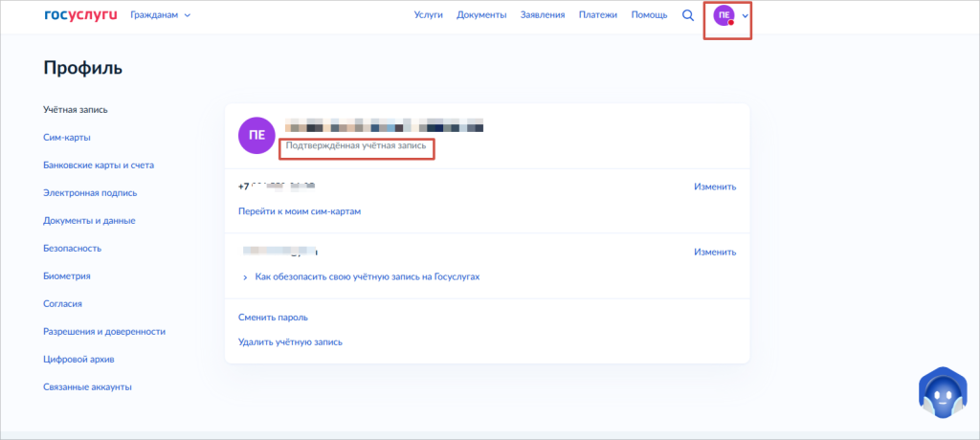Open the search magnifier icon
The height and width of the screenshot is (440, 980).
(687, 15)
